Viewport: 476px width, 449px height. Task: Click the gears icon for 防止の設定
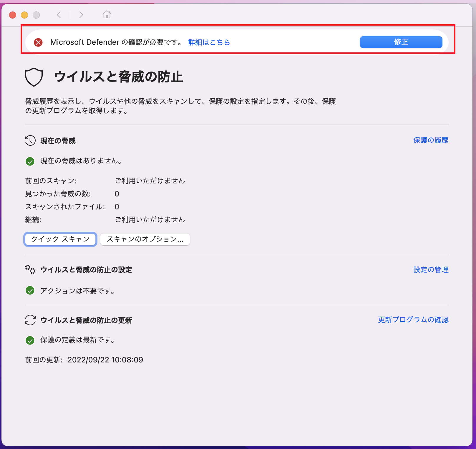30,269
